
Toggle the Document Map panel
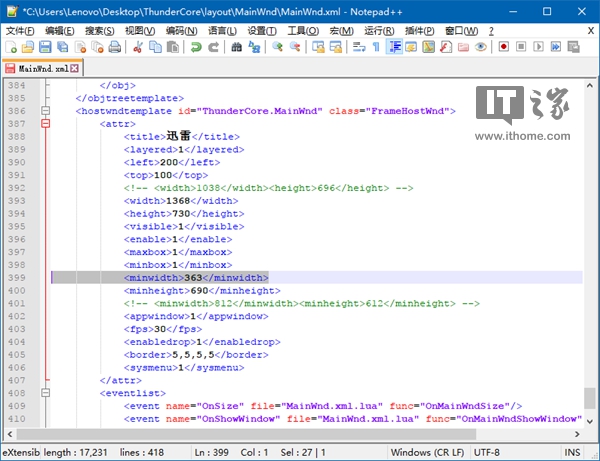click(x=429, y=47)
